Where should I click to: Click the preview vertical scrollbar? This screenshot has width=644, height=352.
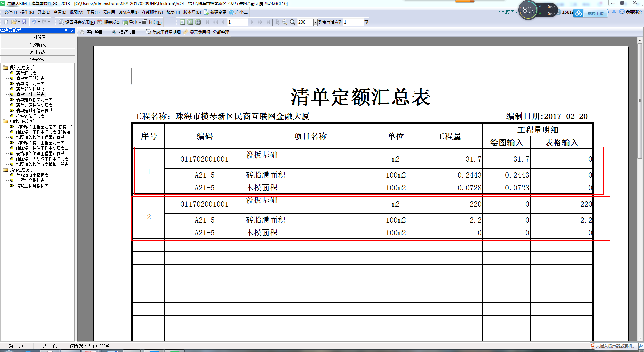pos(640,101)
